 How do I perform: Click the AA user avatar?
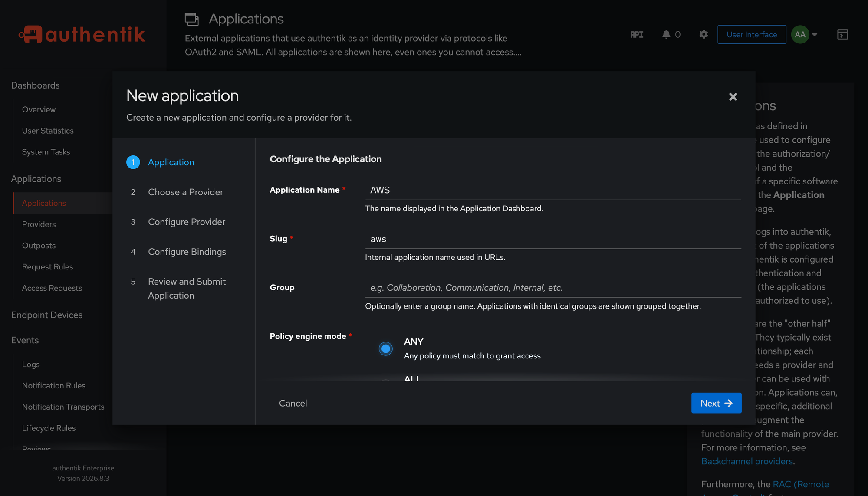[x=800, y=34]
